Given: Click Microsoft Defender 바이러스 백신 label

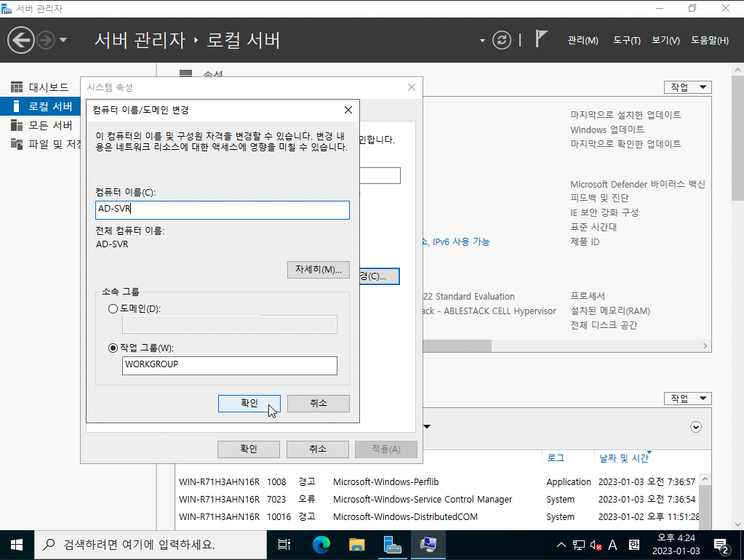Looking at the screenshot, I should [x=637, y=184].
